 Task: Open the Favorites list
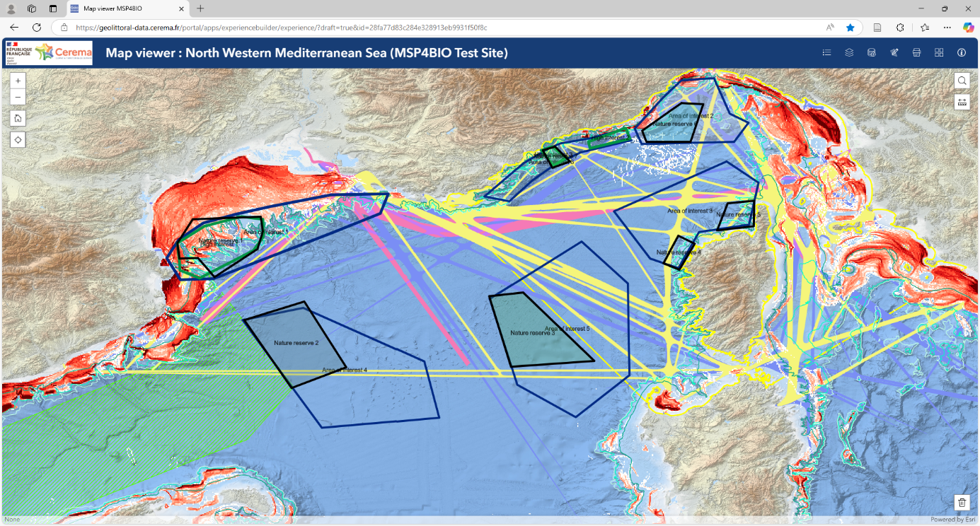(x=925, y=28)
